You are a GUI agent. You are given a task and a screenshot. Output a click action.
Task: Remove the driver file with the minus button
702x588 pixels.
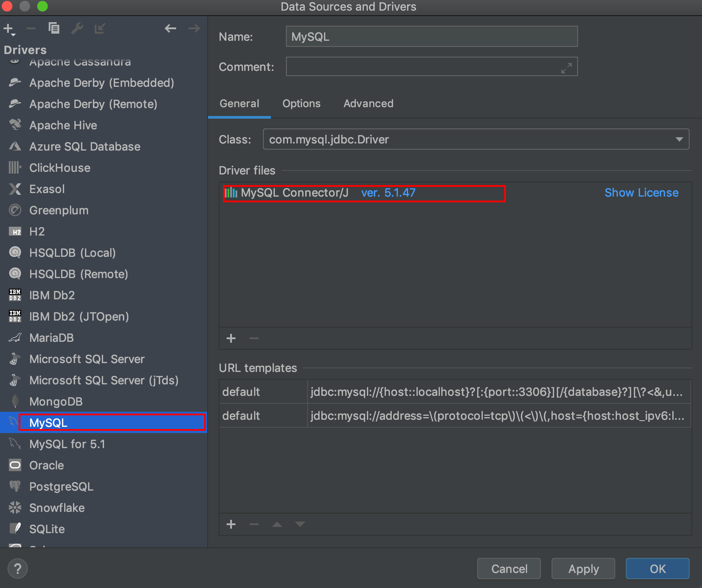point(254,338)
